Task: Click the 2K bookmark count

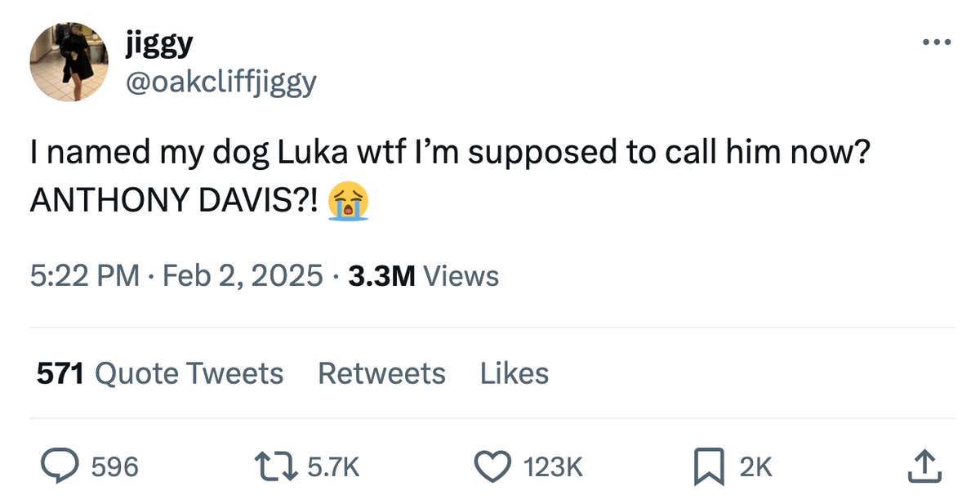Action: click(x=755, y=467)
